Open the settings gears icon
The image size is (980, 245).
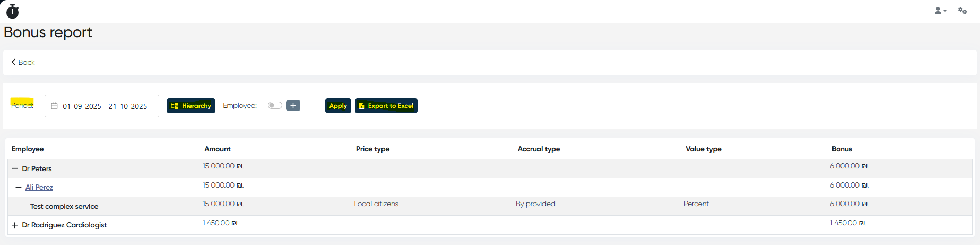coord(962,11)
